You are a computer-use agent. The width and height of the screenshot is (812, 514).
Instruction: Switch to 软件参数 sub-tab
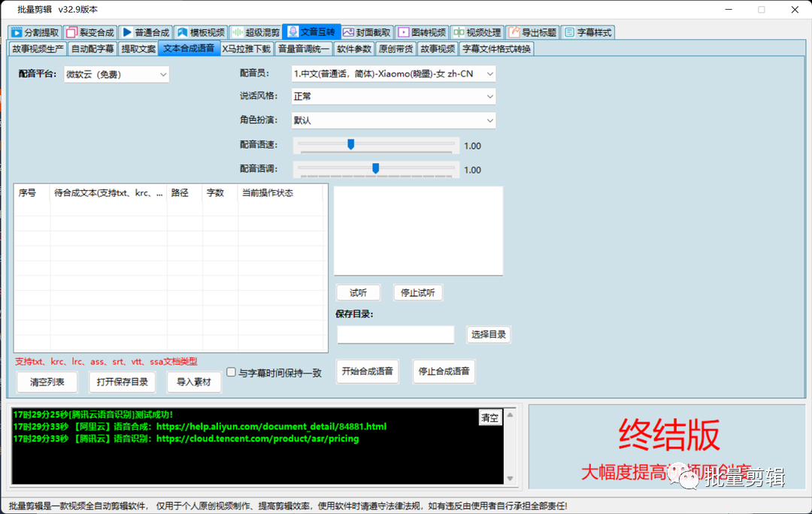click(x=353, y=49)
